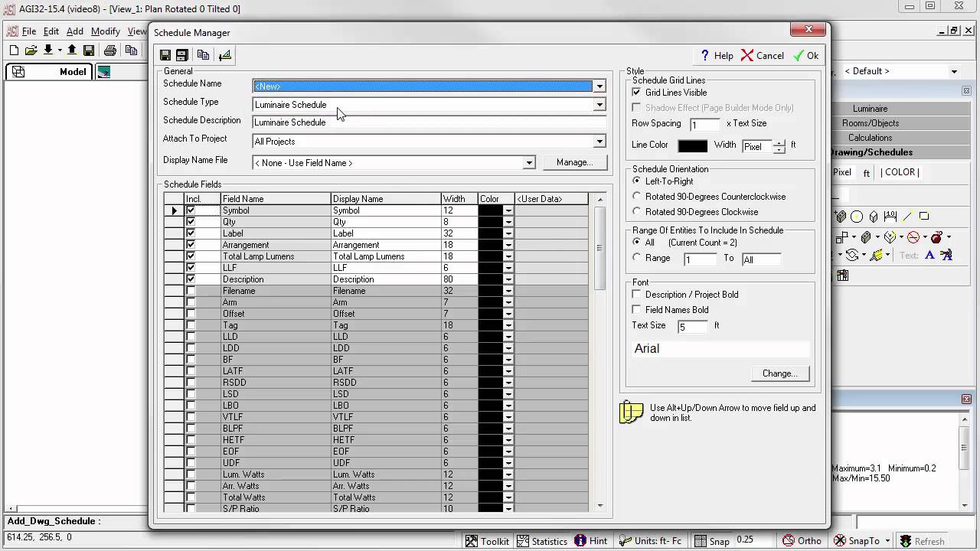This screenshot has width=980, height=551.
Task: Toggle Ortho mode in the status bar
Action: click(800, 541)
